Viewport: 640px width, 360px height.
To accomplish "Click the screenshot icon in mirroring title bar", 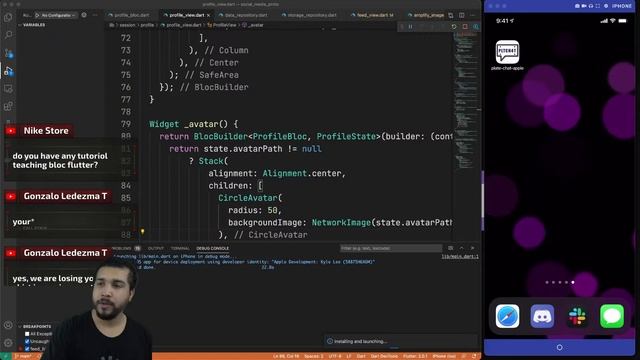I will (577, 6).
